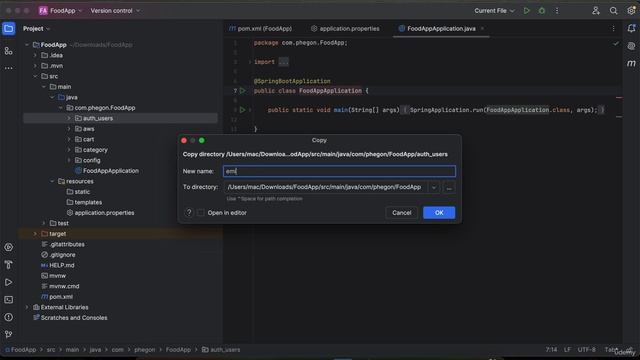This screenshot has width=640, height=360.
Task: Open Current File run configuration dropdown
Action: click(x=494, y=11)
